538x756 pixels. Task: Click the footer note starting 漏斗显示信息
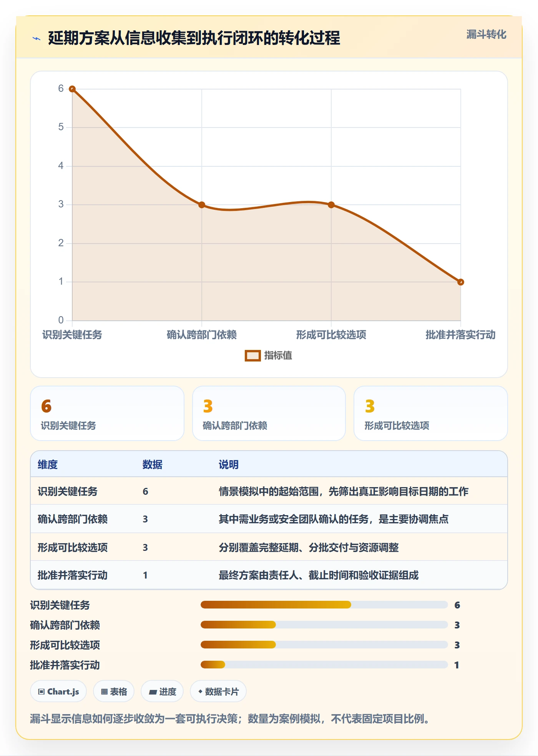230,718
